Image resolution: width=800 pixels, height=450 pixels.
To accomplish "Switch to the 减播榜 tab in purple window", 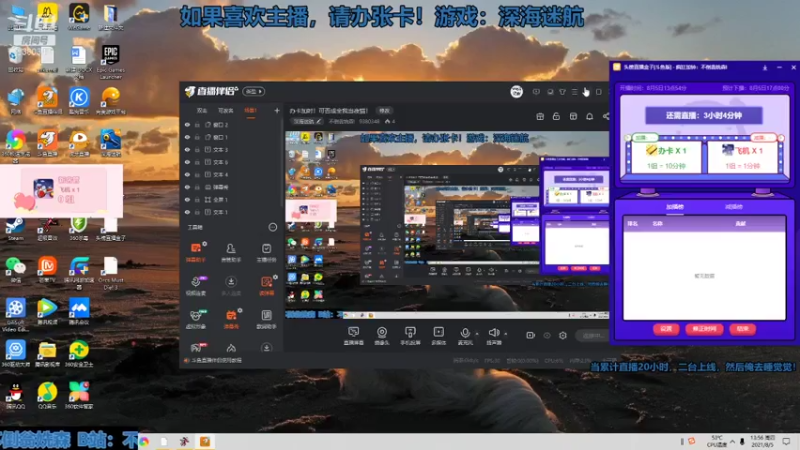I will [734, 207].
